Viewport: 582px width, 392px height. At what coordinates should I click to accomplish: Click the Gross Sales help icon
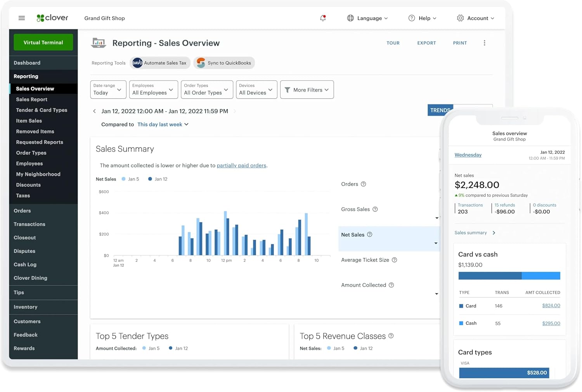(375, 210)
